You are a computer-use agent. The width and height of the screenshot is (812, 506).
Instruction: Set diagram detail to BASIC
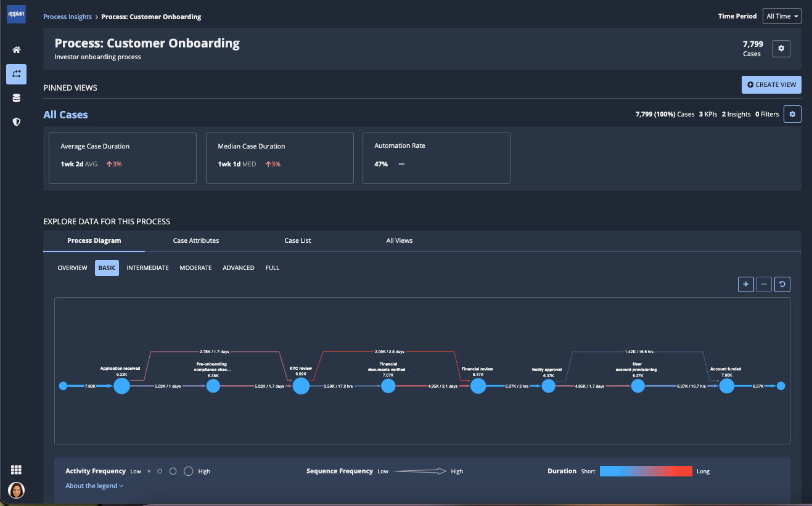coord(107,268)
